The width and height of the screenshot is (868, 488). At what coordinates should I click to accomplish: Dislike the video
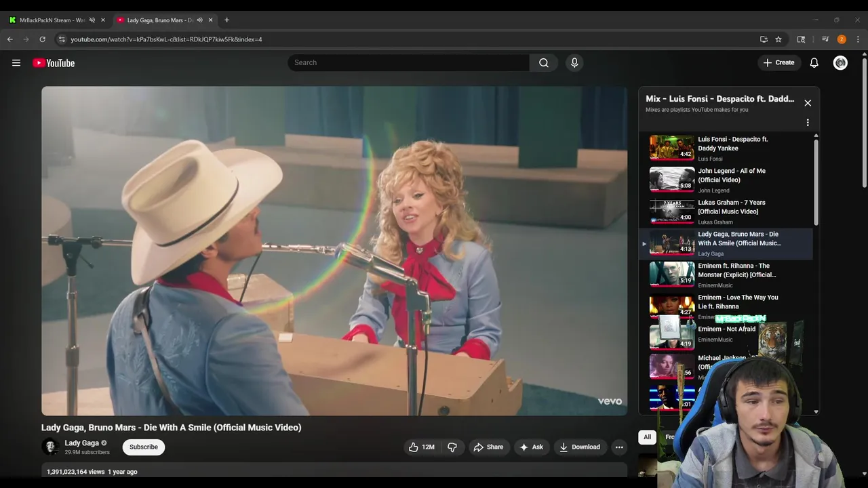click(452, 447)
